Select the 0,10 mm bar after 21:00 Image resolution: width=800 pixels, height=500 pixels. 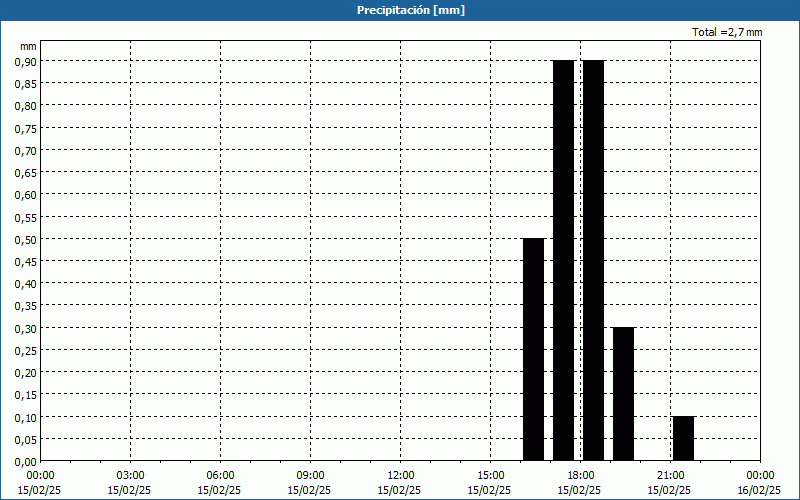pyautogui.click(x=684, y=438)
